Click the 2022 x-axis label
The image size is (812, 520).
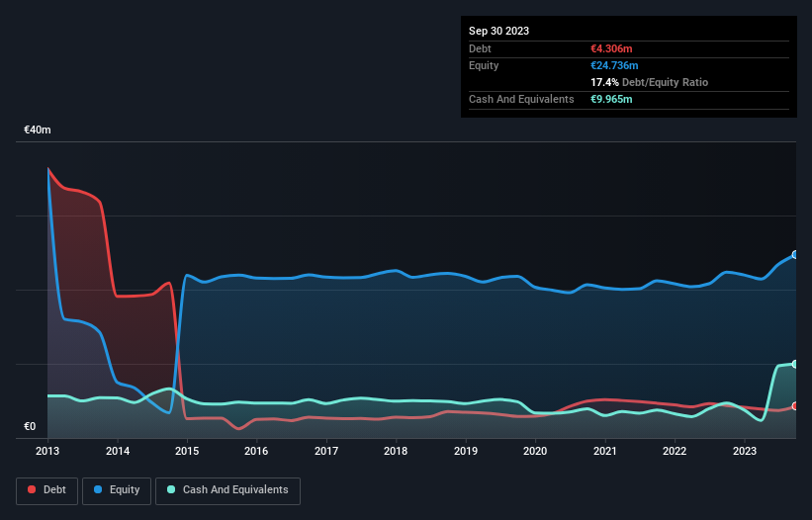675,451
